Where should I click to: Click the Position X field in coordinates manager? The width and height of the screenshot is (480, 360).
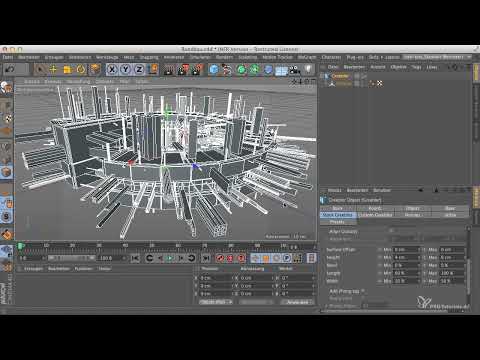pos(216,278)
